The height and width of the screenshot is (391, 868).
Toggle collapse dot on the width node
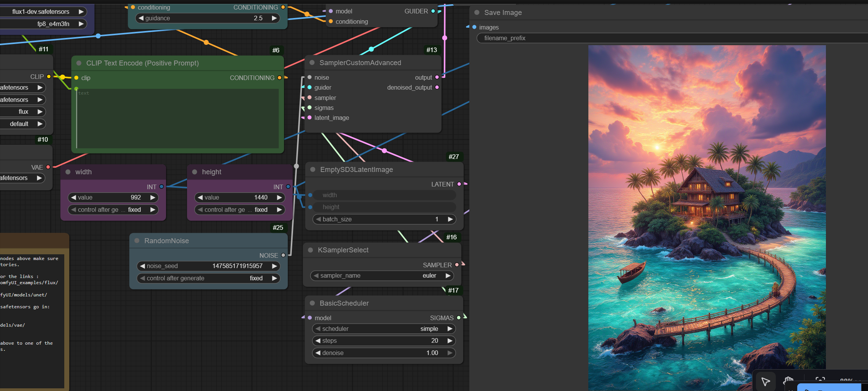(68, 172)
